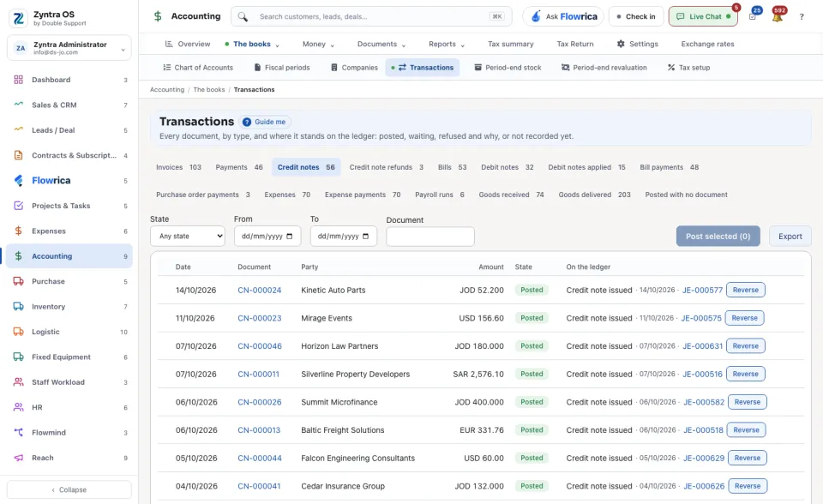This screenshot has width=823, height=504.
Task: Reverse journal entry JE-000577
Action: point(745,290)
